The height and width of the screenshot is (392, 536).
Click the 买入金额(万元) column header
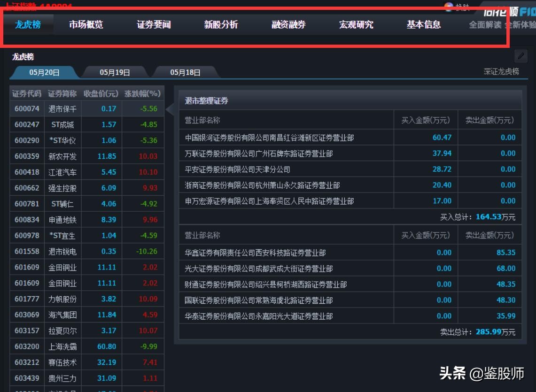click(424, 120)
